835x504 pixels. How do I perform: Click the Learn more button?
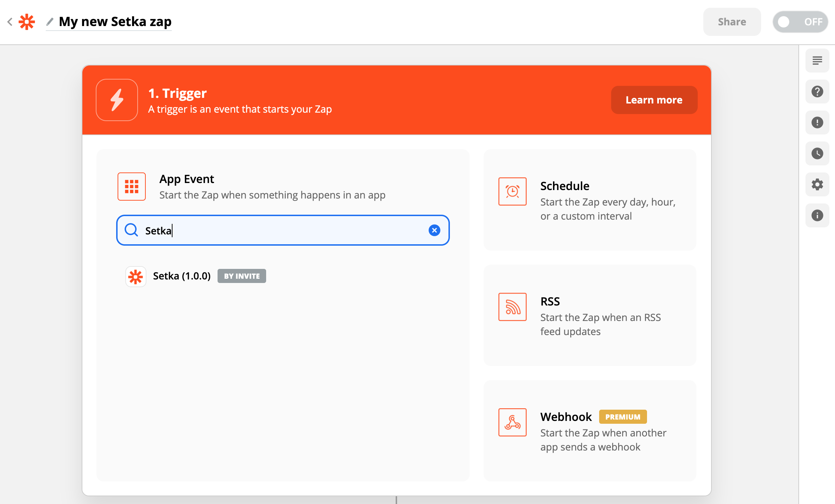click(654, 100)
